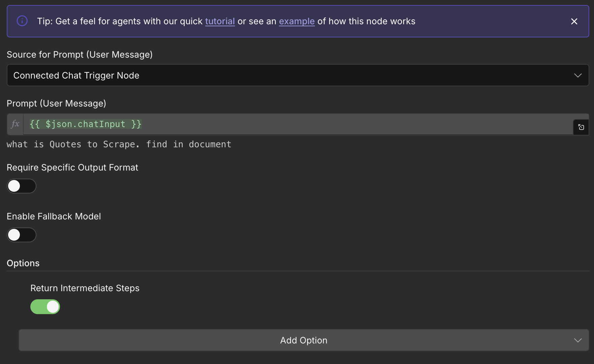Turn on the Enable Fallback Model switch
The height and width of the screenshot is (364, 594).
pyautogui.click(x=22, y=235)
